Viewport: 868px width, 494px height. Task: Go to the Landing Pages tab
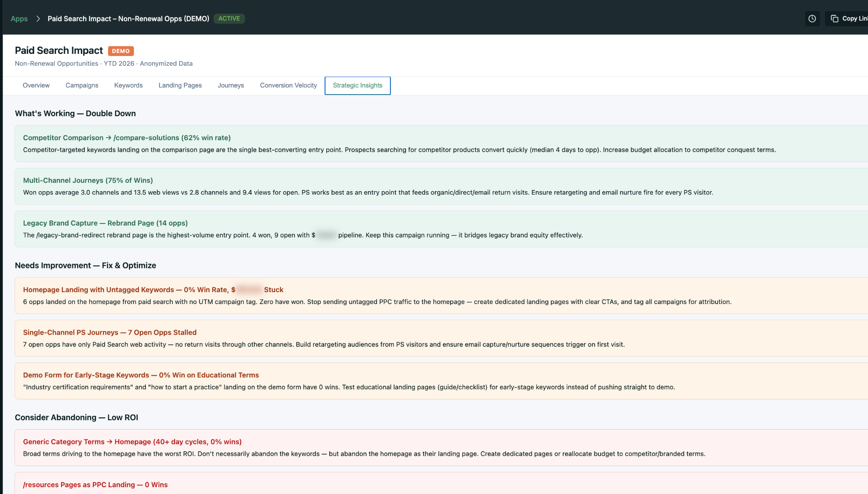point(180,85)
